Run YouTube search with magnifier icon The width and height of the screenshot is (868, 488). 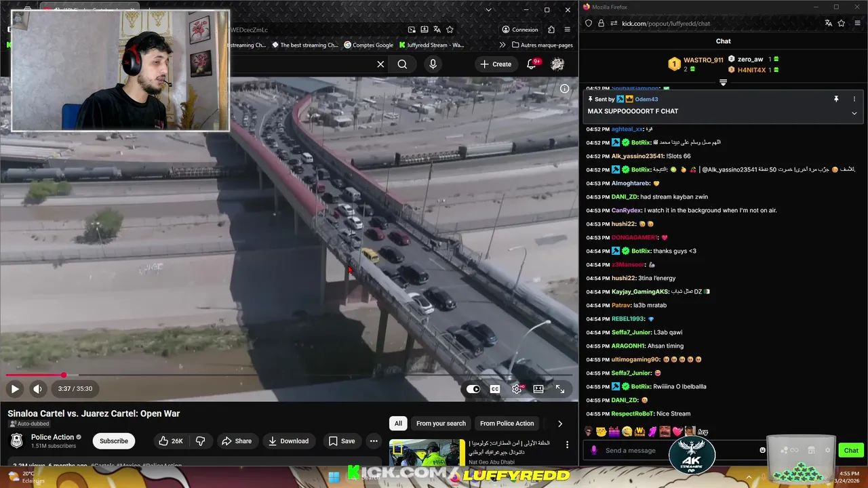(x=402, y=64)
